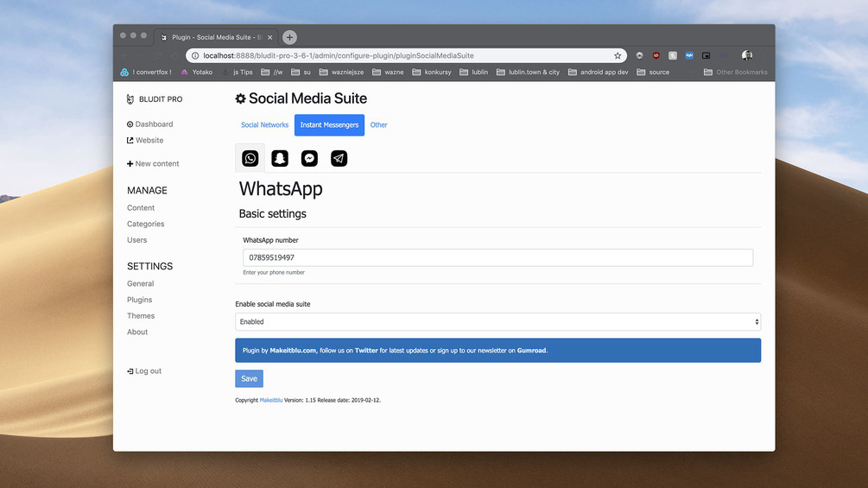
Task: Switch to the Instant Messengers tab
Action: coord(329,125)
